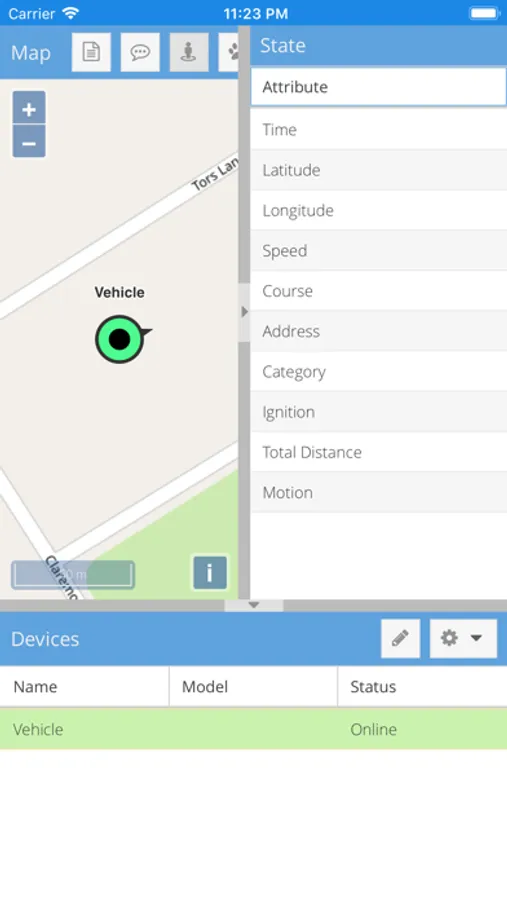The width and height of the screenshot is (507, 900).
Task: Select the Speed attribute row
Action: [378, 251]
